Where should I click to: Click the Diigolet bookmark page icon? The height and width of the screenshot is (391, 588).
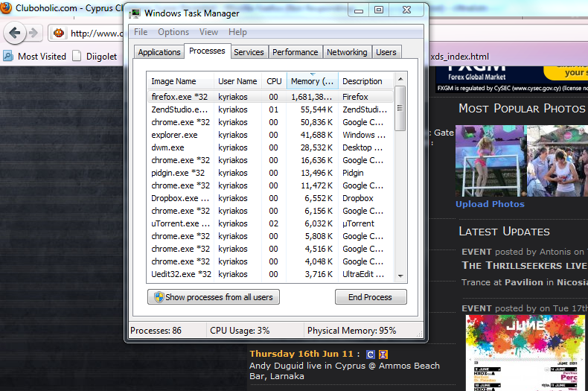tap(77, 56)
